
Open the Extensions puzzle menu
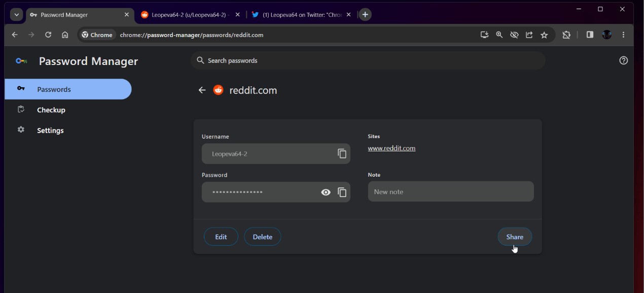(566, 35)
